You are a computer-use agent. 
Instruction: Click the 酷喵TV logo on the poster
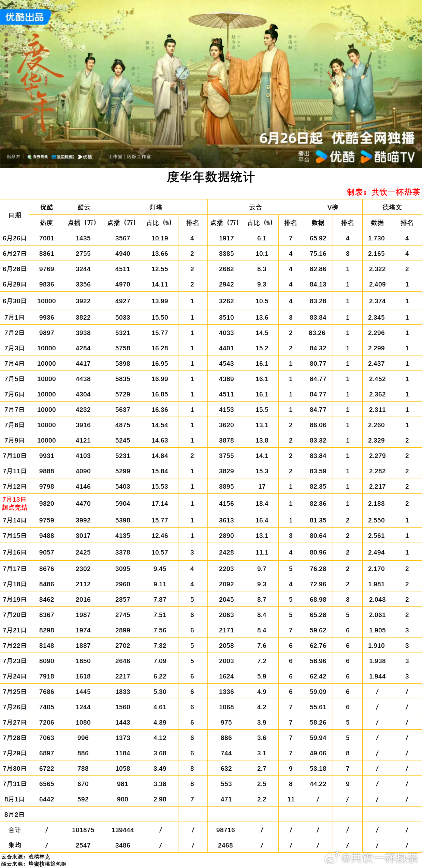(388, 157)
